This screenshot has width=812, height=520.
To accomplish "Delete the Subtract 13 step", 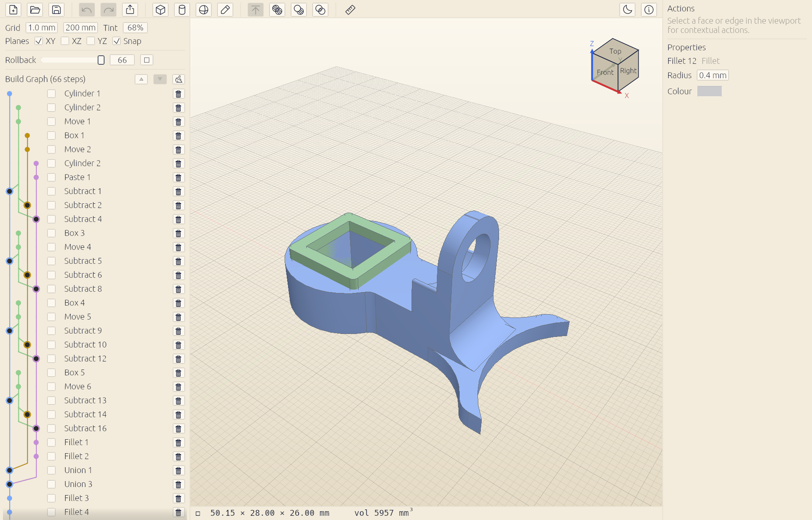I will tap(178, 401).
